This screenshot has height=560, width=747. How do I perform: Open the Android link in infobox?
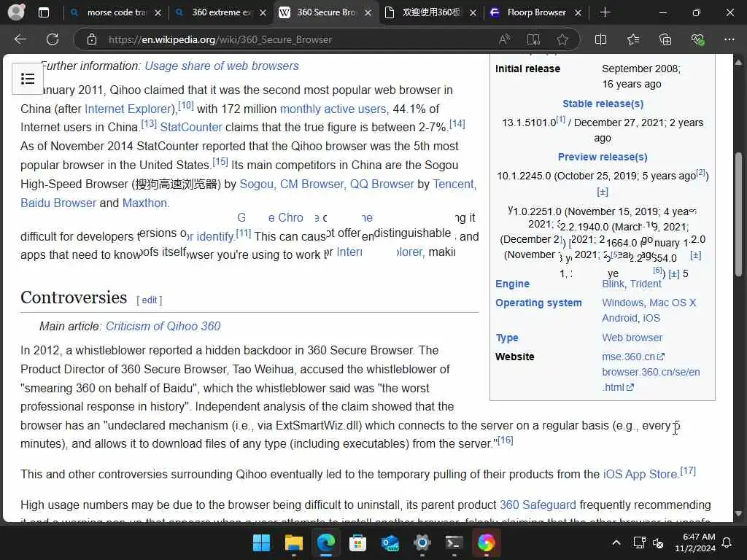[619, 318]
